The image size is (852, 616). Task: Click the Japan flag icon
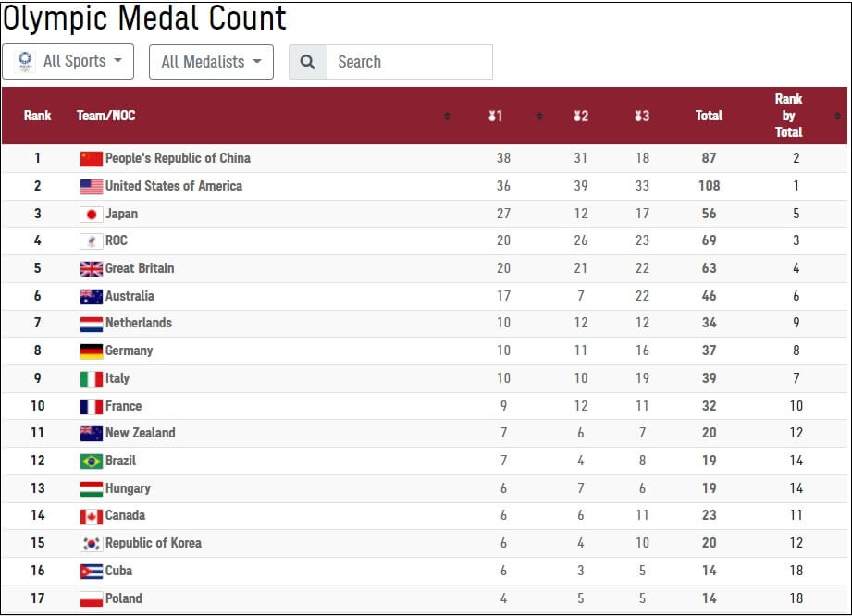click(x=92, y=214)
